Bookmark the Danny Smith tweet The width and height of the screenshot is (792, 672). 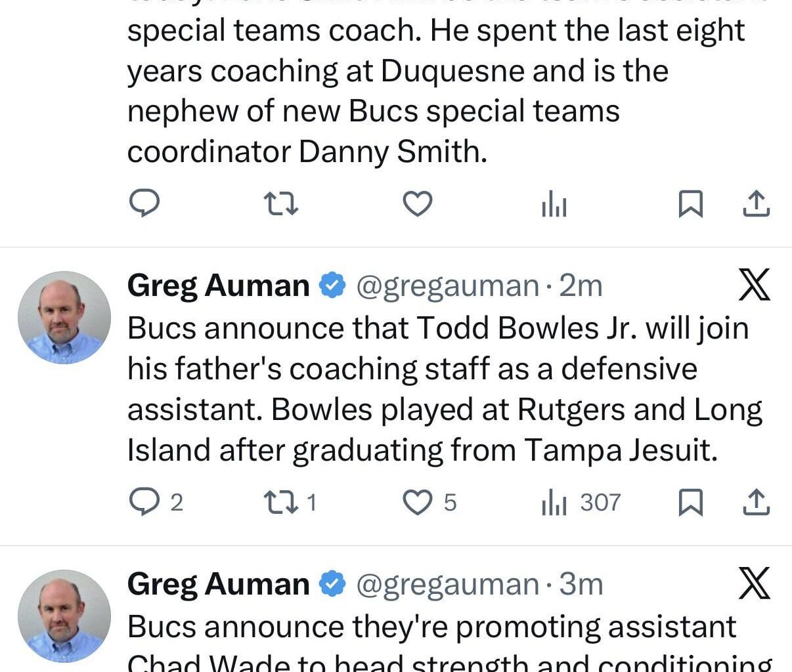pos(692,204)
